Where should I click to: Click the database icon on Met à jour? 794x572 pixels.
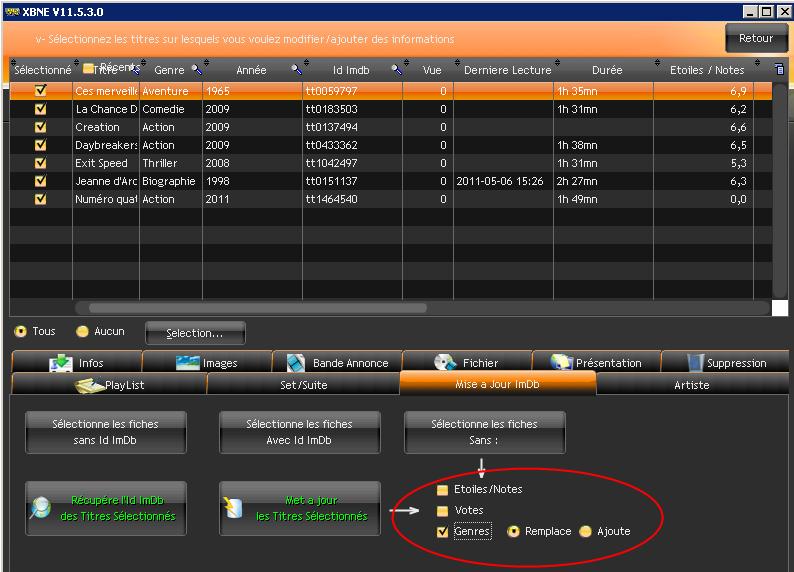(x=233, y=508)
